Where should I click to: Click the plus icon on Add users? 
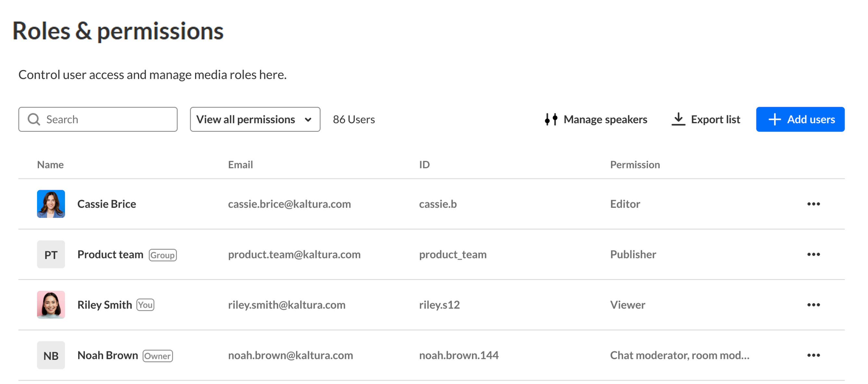click(774, 119)
